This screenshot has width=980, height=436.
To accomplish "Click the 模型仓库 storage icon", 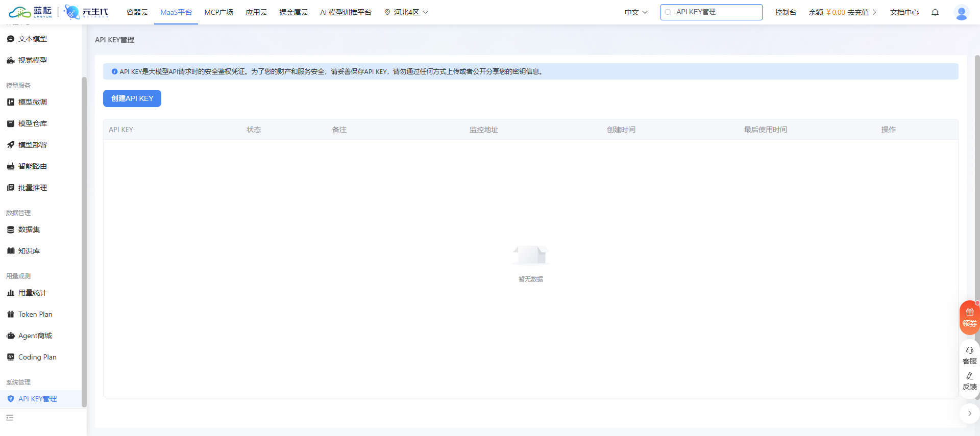I will pos(11,123).
